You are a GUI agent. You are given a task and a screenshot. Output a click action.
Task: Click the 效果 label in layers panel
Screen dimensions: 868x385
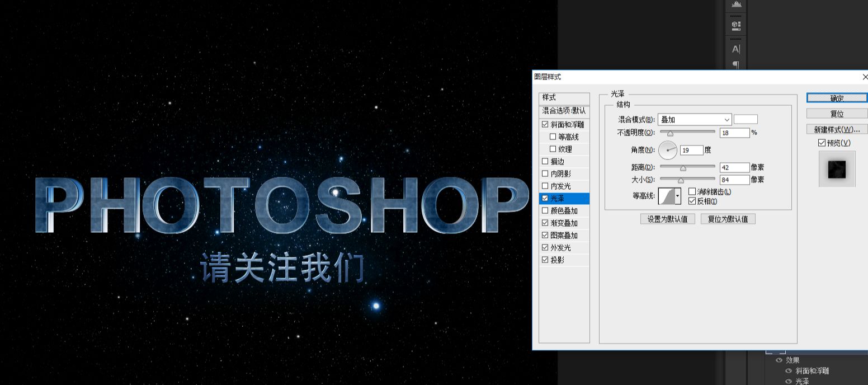click(x=792, y=360)
